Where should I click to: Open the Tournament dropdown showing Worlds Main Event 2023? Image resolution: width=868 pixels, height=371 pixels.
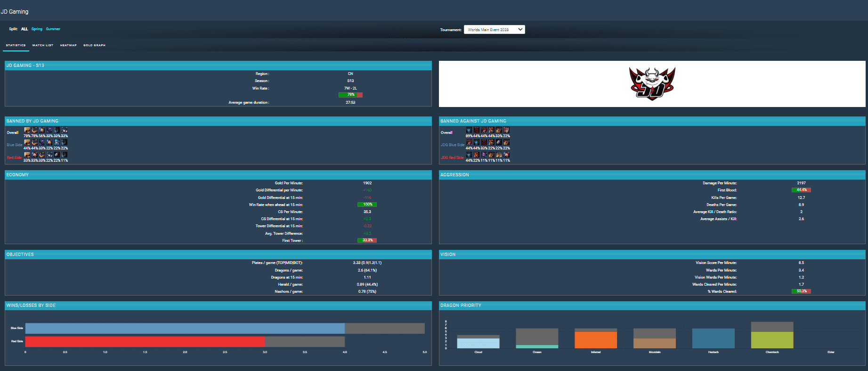494,29
